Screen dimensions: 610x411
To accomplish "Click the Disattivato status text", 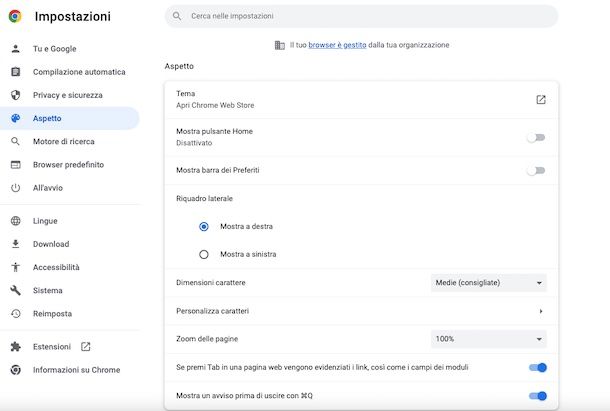I will (194, 143).
